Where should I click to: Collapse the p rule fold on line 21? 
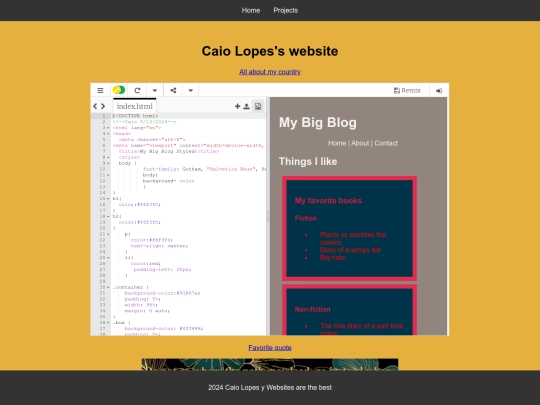pyautogui.click(x=108, y=234)
